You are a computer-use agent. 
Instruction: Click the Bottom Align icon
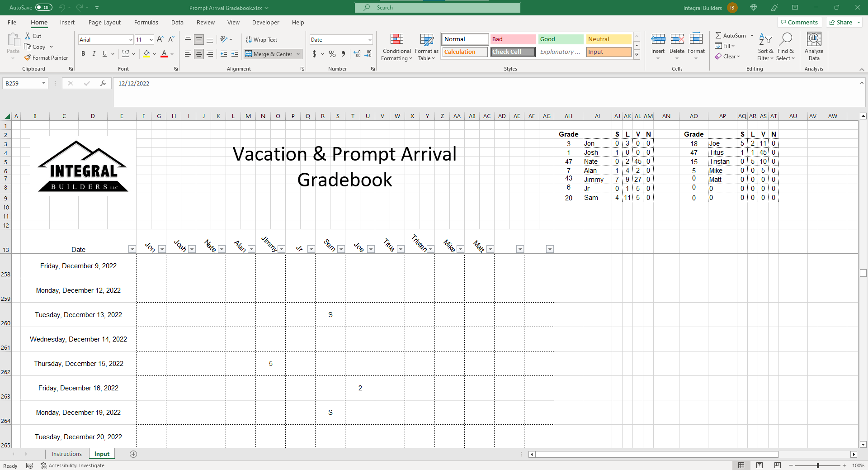click(210, 39)
